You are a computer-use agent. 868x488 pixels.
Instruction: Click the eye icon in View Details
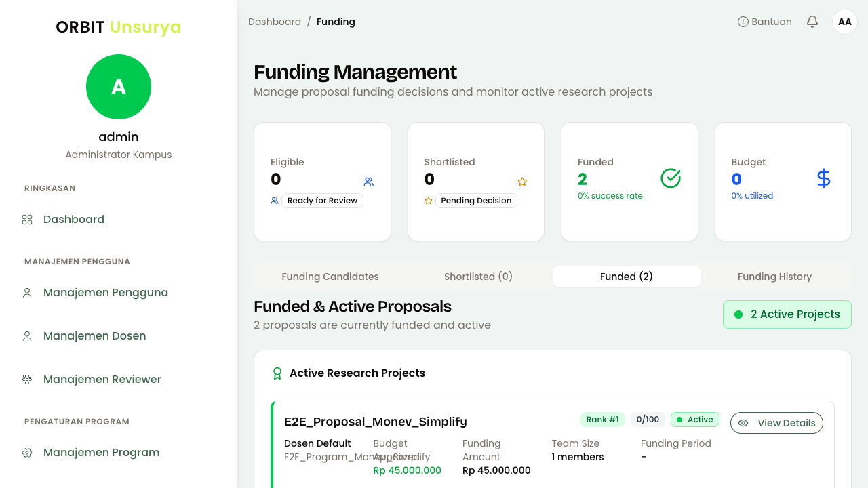(743, 423)
